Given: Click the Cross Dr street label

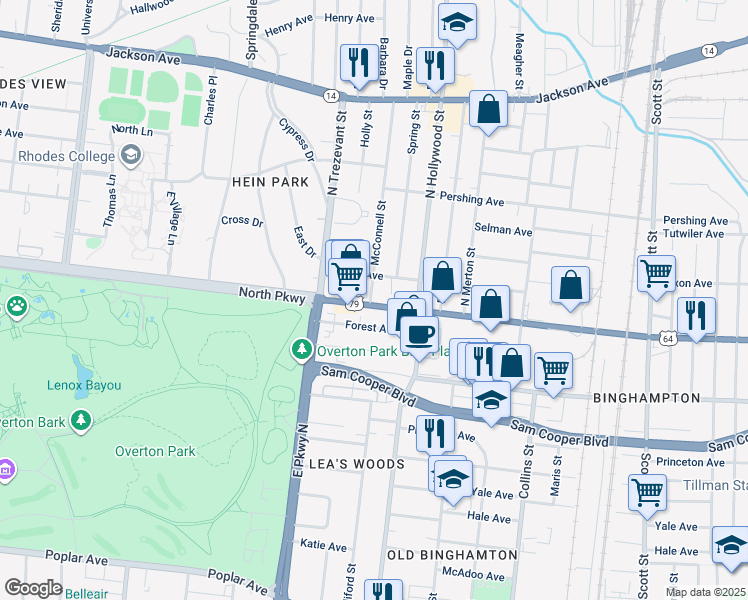Looking at the screenshot, I should pyautogui.click(x=242, y=221).
